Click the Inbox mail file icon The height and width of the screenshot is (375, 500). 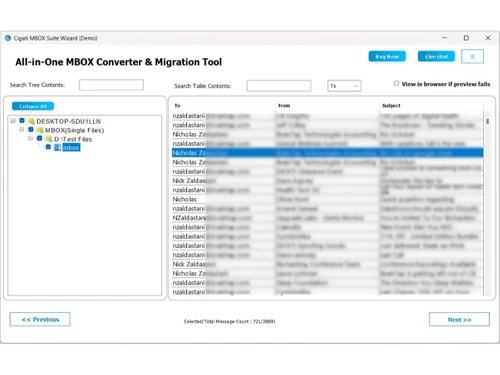coord(58,147)
